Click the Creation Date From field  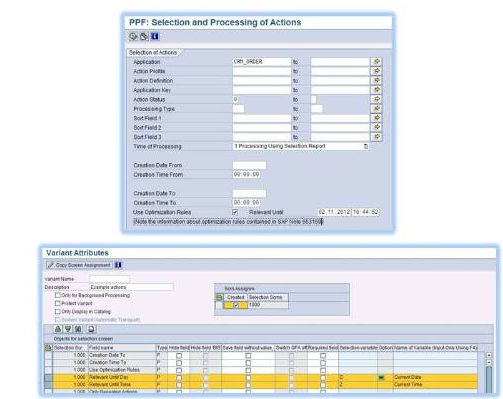249,165
